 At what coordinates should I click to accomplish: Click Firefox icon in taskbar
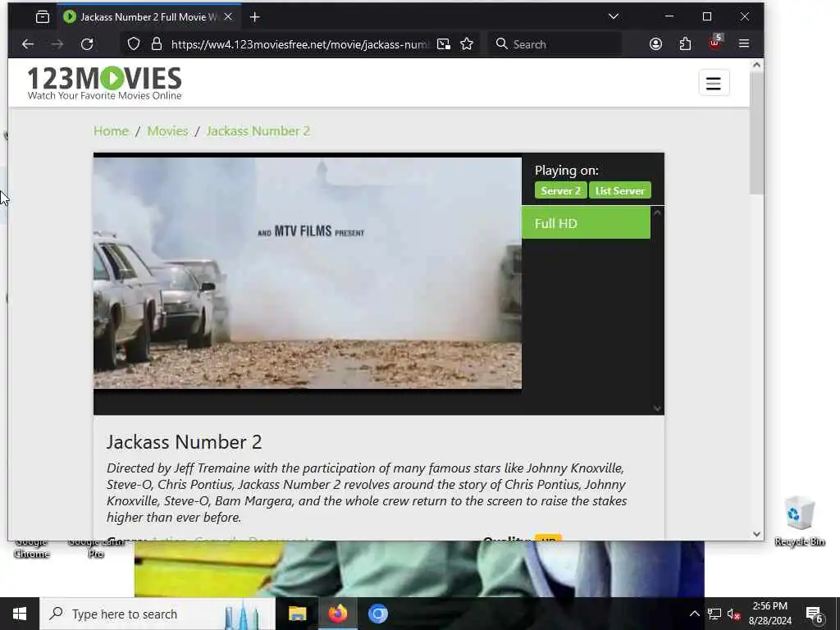(x=337, y=614)
